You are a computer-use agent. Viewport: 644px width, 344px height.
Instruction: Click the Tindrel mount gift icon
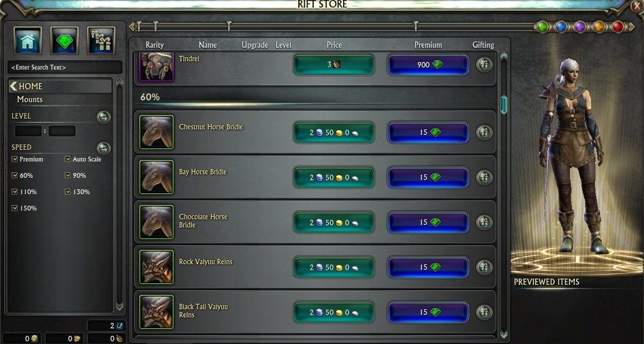click(484, 65)
